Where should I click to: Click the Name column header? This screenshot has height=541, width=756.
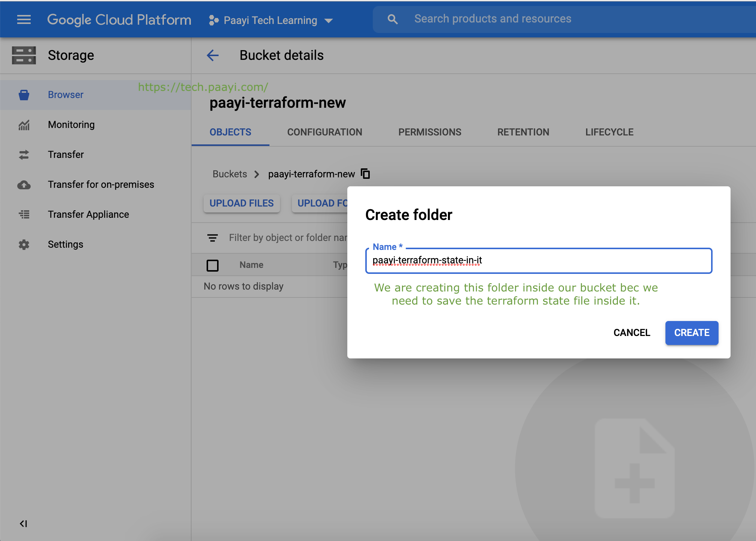coord(252,265)
